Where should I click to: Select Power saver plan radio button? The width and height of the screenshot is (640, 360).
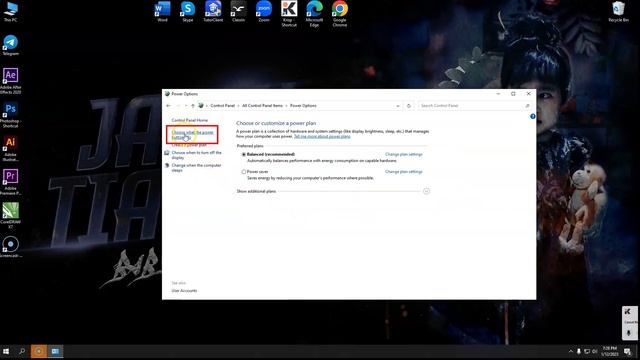(244, 172)
